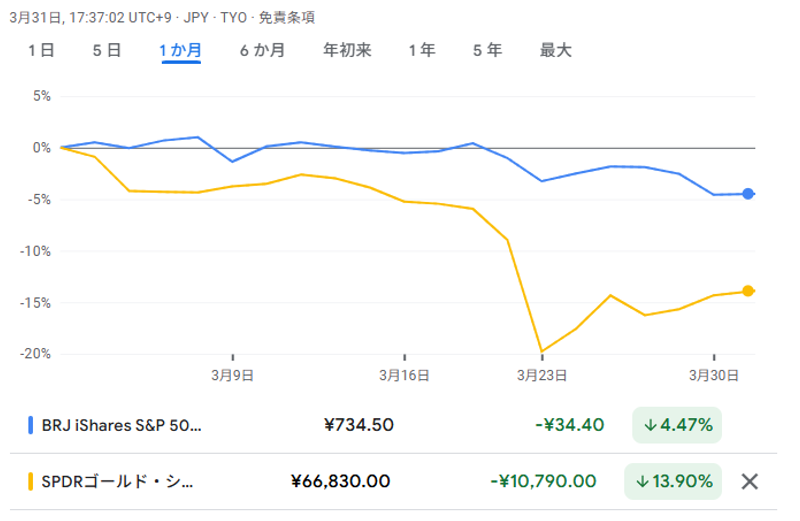Switch to the 5日 time range
The height and width of the screenshot is (521, 800).
tap(106, 50)
